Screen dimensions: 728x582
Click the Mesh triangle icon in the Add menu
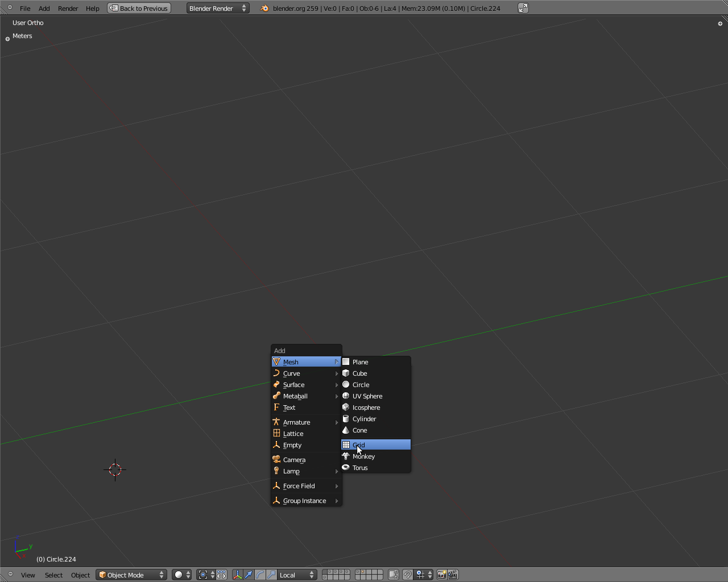[x=276, y=361]
